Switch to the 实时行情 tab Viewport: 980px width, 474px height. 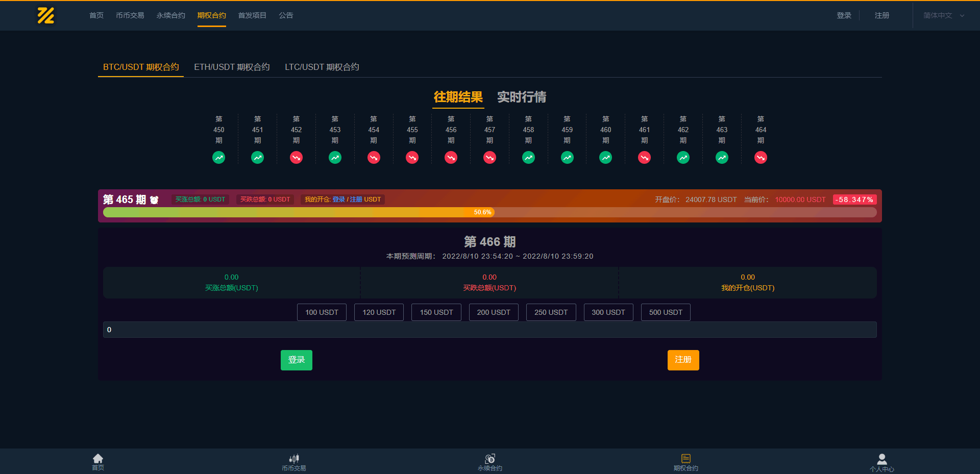click(521, 97)
